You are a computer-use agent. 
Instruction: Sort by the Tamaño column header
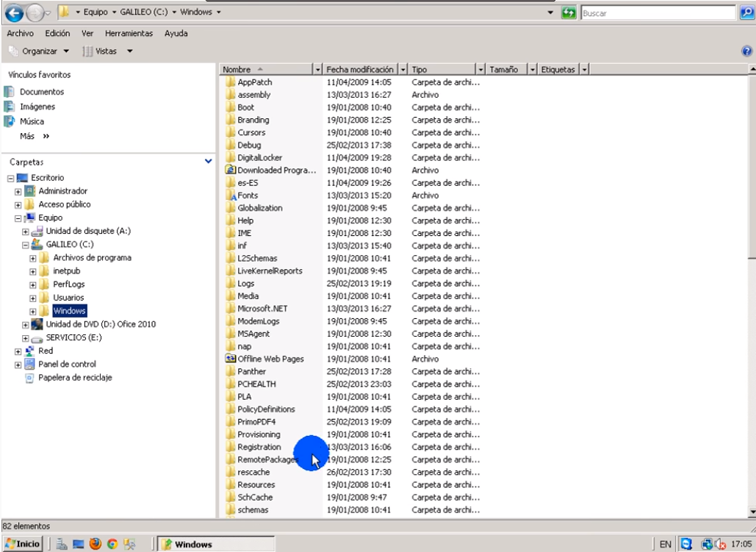click(x=507, y=70)
